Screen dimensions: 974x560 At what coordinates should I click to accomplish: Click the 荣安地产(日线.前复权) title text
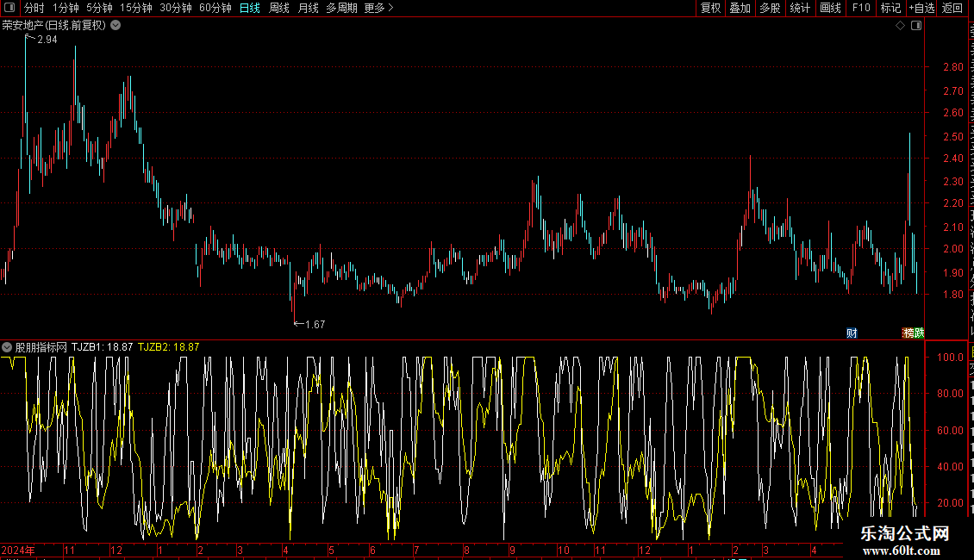click(54, 26)
